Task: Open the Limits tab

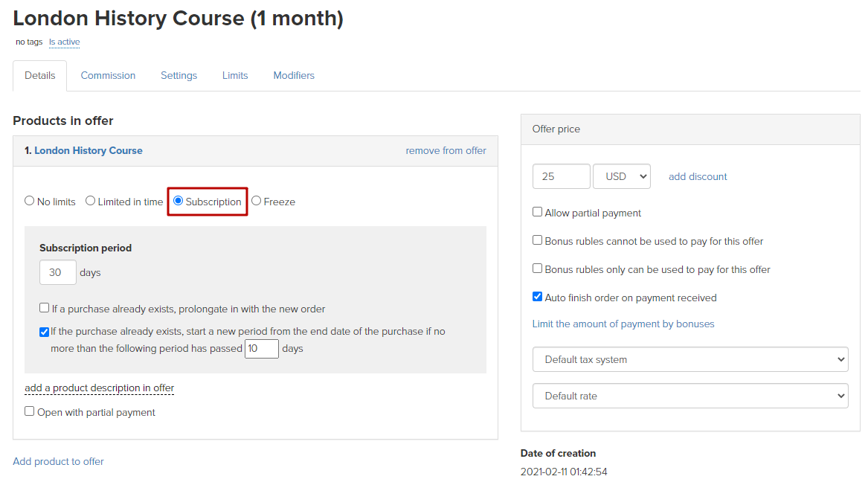Action: click(235, 76)
